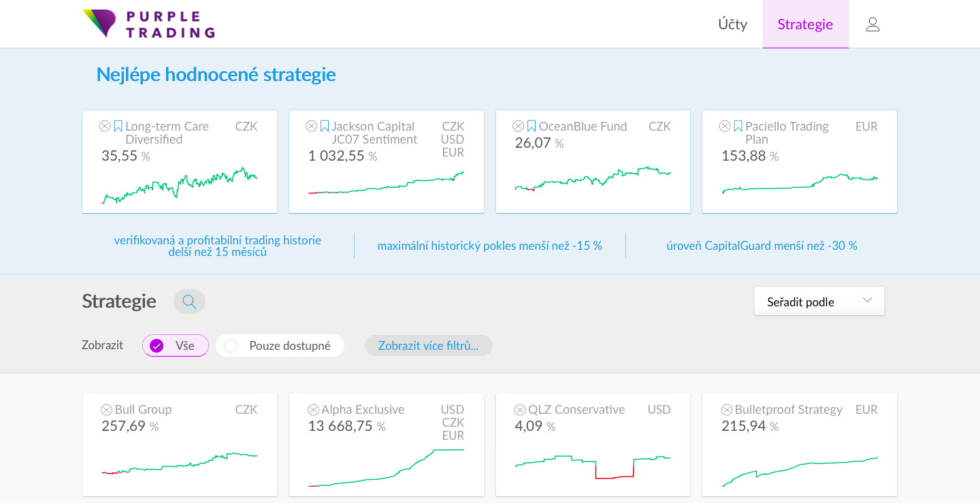
Task: Click the 4,09 % return value
Action: (x=535, y=426)
